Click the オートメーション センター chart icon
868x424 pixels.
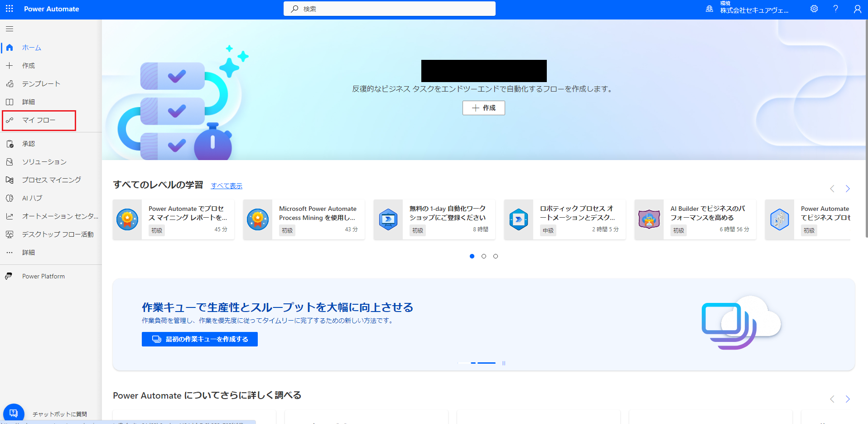10,216
